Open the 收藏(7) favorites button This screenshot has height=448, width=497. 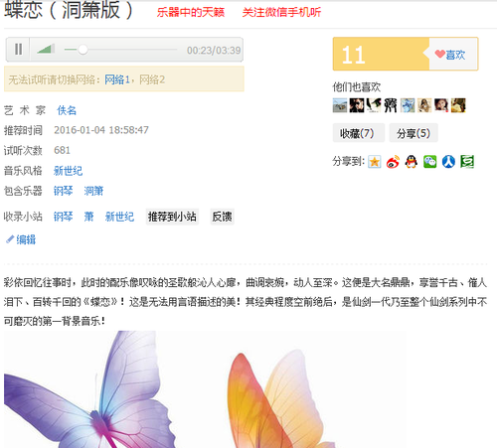(358, 133)
